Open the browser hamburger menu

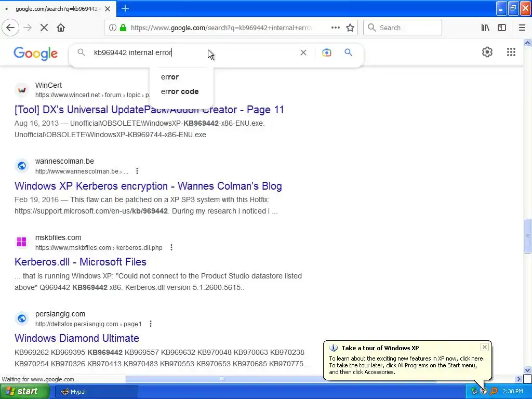522,28
